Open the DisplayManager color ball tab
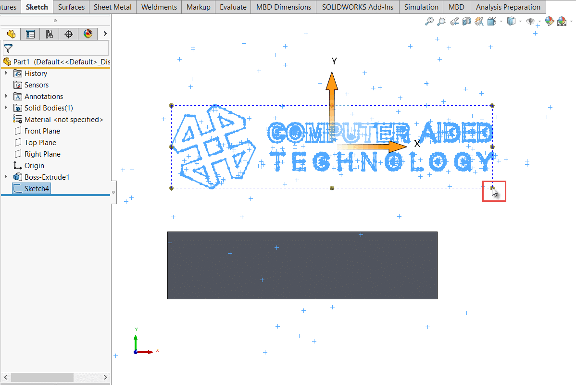This screenshot has width=576, height=392. click(88, 34)
